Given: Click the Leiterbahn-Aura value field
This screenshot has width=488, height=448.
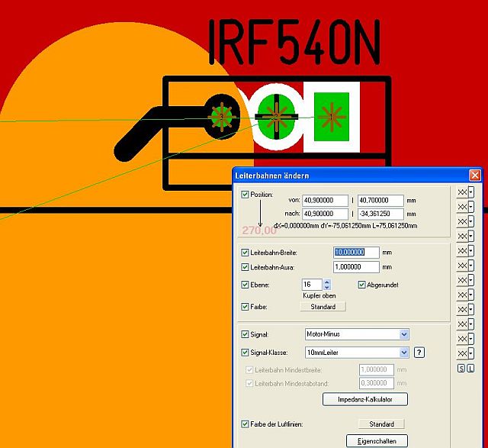Looking at the screenshot, I should click(x=356, y=267).
